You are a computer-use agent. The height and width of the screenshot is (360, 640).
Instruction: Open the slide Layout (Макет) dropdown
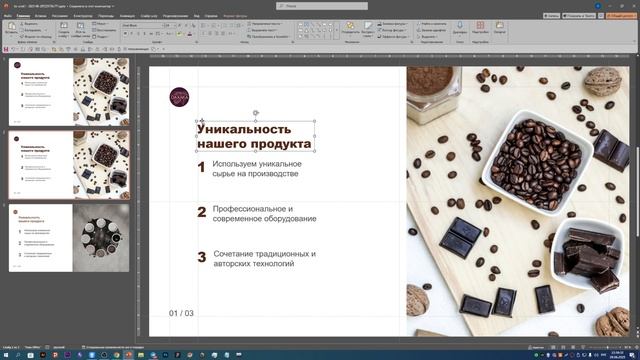point(101,24)
